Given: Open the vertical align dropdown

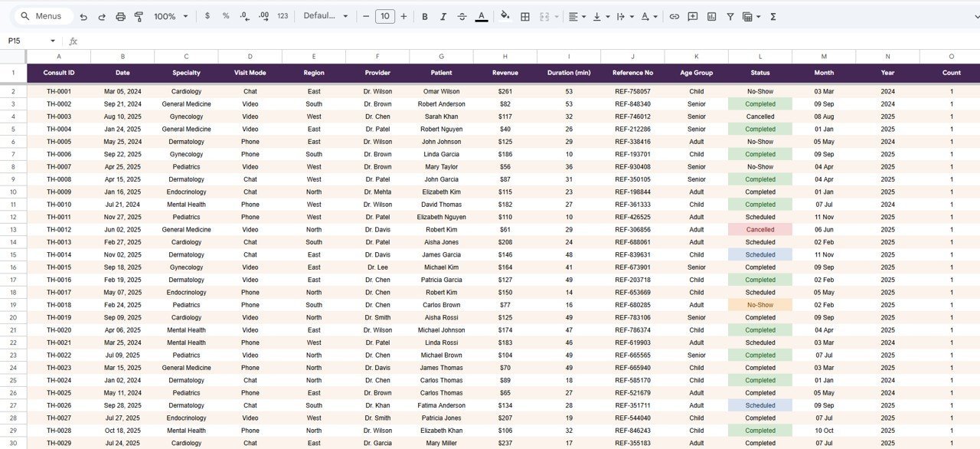Looking at the screenshot, I should click(x=601, y=16).
